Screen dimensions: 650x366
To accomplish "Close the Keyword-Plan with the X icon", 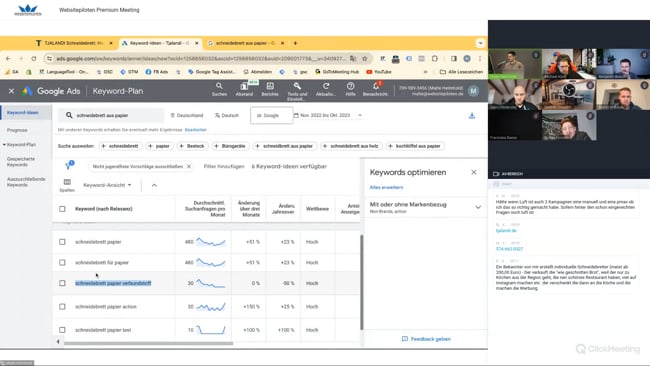I will point(11,91).
